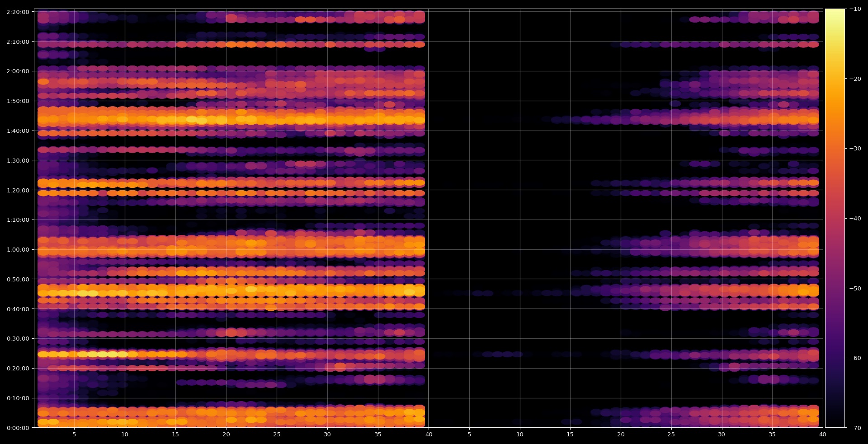868x444 pixels.
Task: Click the 1:00:00 y-axis tick label
Action: click(18, 249)
